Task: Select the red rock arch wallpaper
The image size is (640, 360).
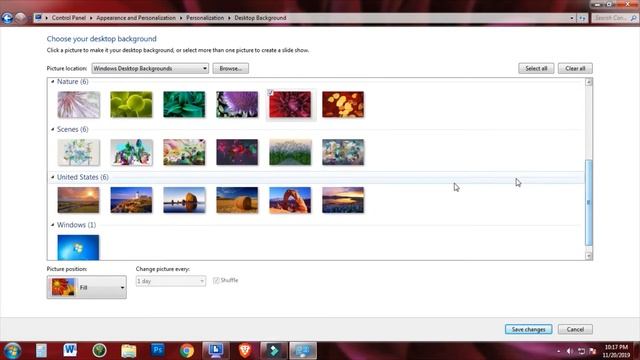Action: [290, 200]
